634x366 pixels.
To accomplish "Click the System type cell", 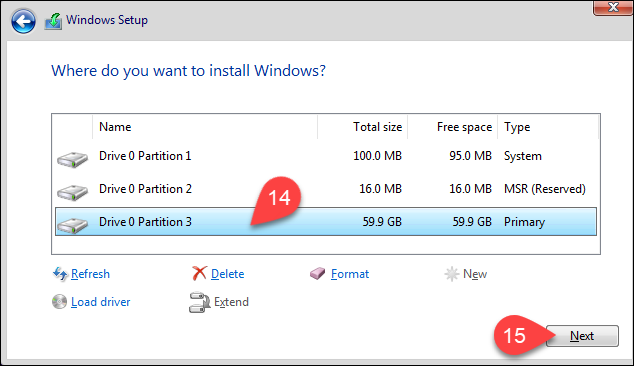I will tap(522, 156).
